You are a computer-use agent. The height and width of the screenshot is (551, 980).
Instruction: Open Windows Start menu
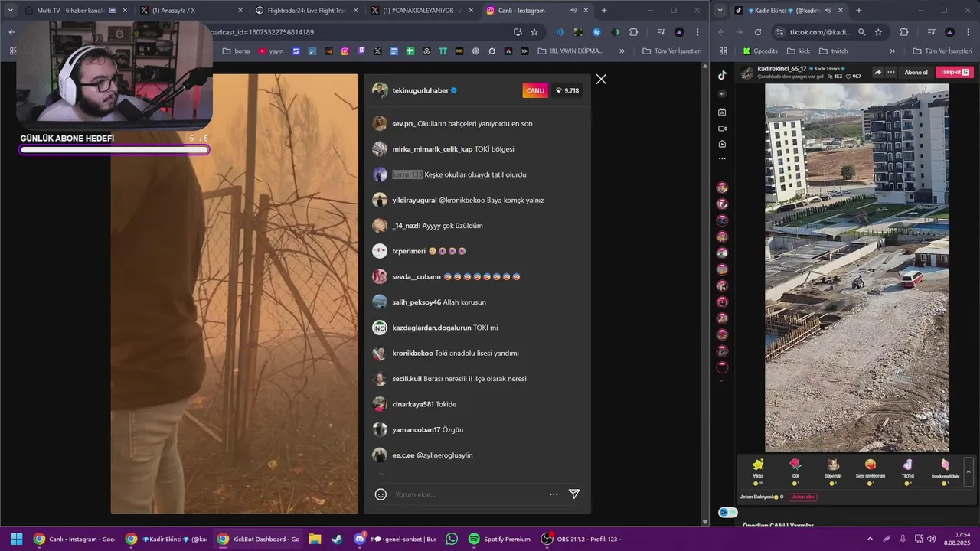click(16, 539)
